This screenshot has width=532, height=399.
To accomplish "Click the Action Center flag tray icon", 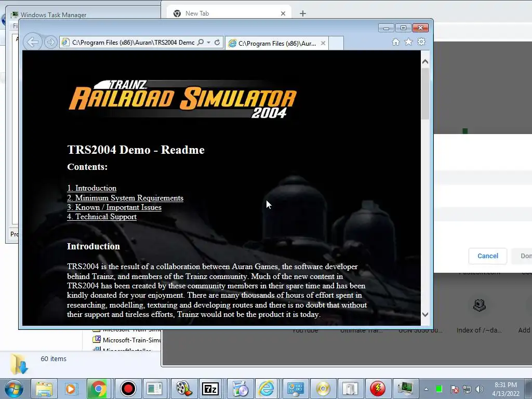I will tap(454, 389).
